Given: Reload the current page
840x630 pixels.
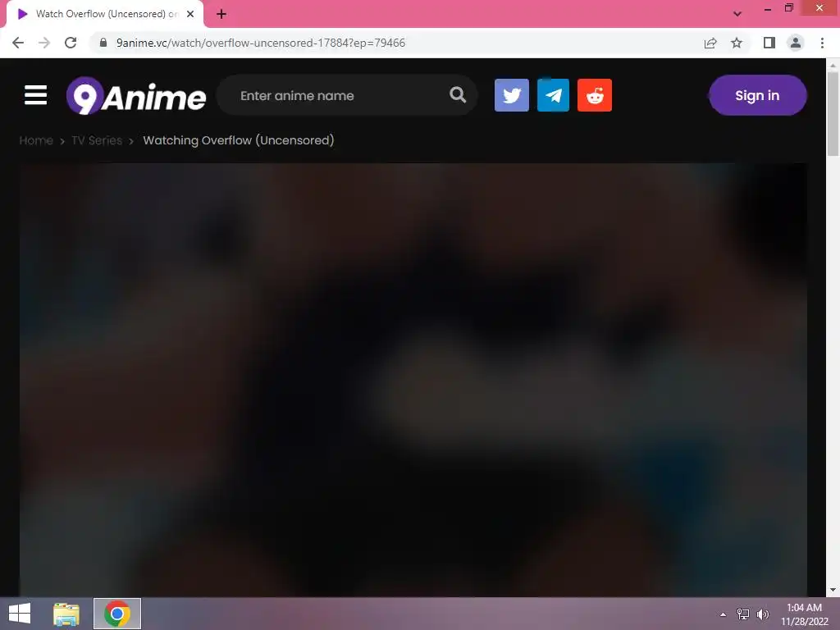Looking at the screenshot, I should click(71, 43).
